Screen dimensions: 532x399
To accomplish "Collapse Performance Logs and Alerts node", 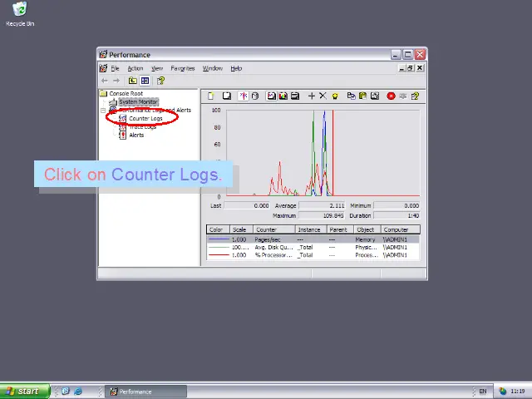I will click(103, 110).
